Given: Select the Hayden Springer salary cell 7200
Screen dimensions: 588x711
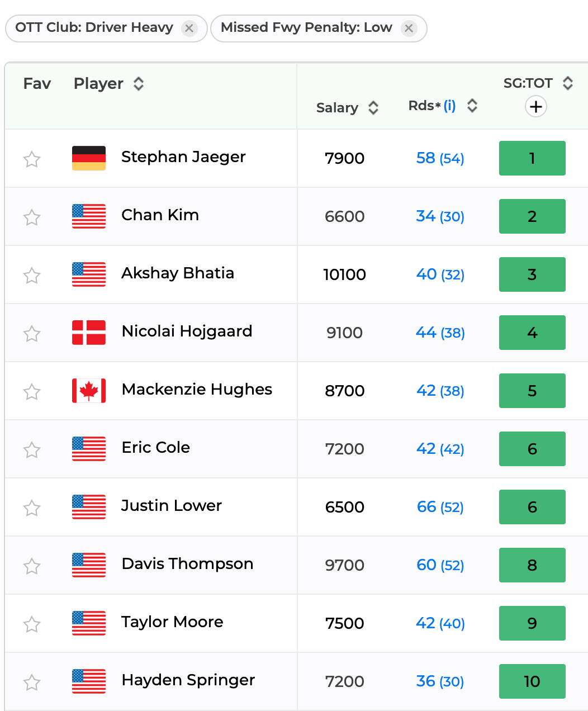Looking at the screenshot, I should click(345, 681).
